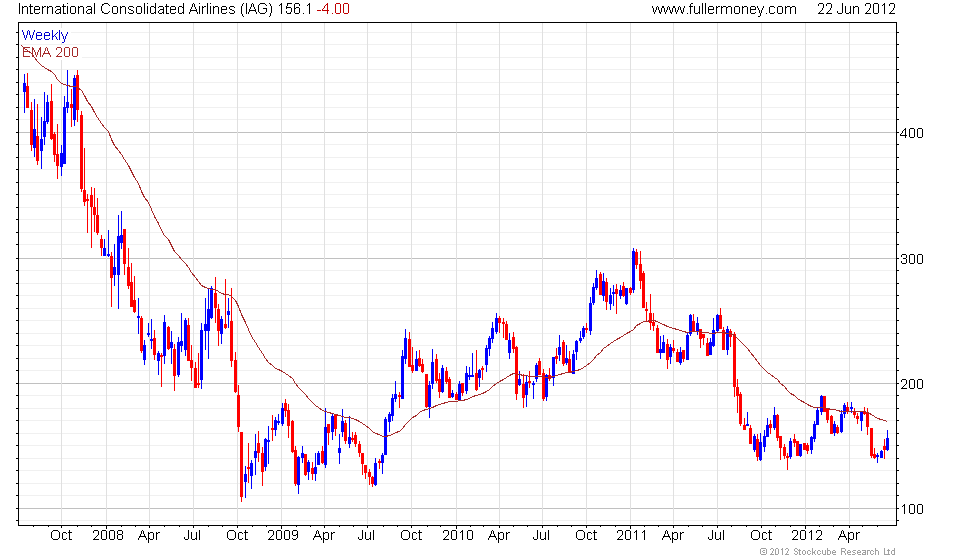
Task: Click the blue Weekly legend label
Action: pos(44,36)
